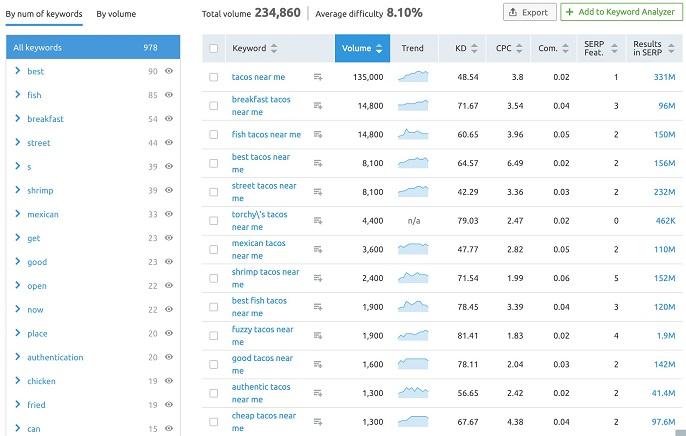Sort by SERP Feat. column arrows

(x=614, y=48)
